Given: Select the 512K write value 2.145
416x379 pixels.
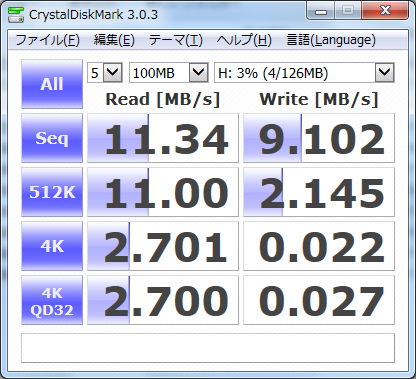Looking at the screenshot, I should pos(319,192).
